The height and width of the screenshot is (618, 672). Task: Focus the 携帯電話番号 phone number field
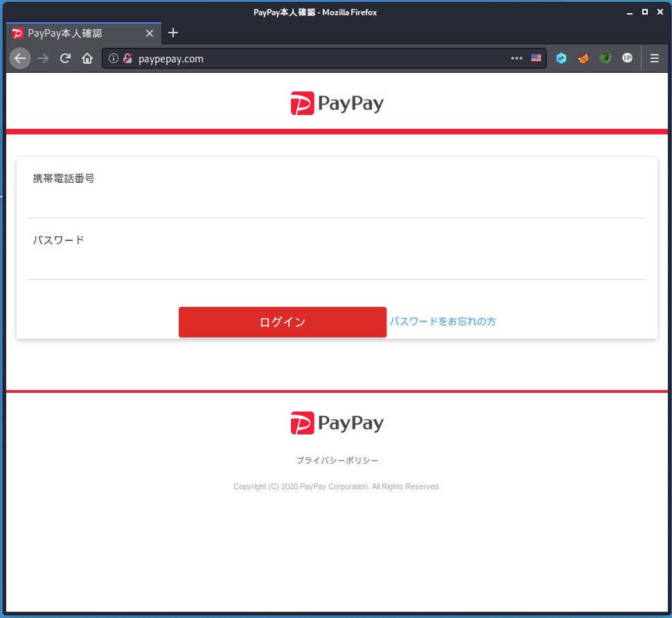337,202
